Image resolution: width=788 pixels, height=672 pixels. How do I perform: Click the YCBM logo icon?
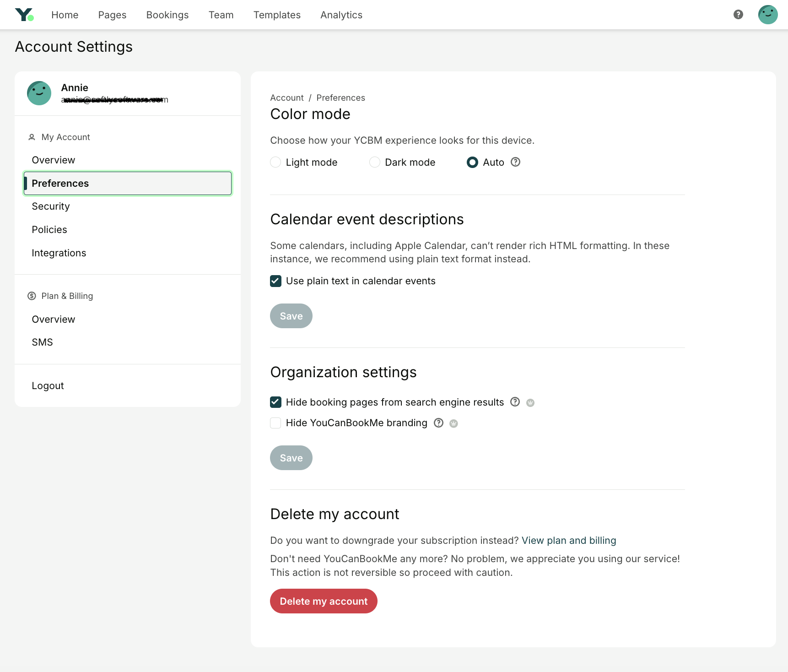tap(25, 15)
